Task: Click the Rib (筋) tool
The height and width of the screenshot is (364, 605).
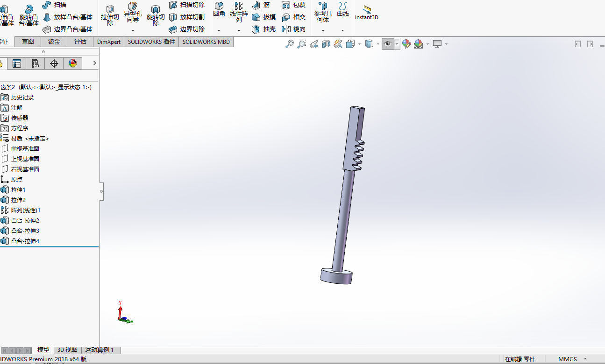Action: 261,5
